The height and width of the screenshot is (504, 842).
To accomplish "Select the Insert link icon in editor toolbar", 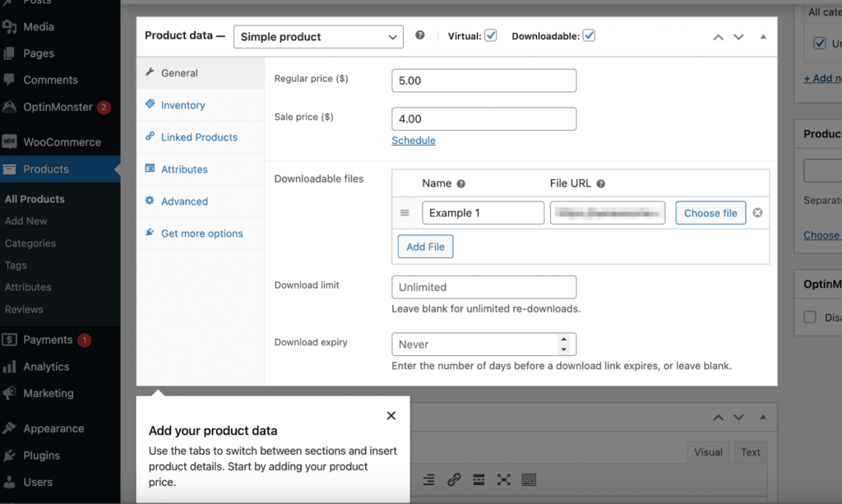I will pos(454,479).
